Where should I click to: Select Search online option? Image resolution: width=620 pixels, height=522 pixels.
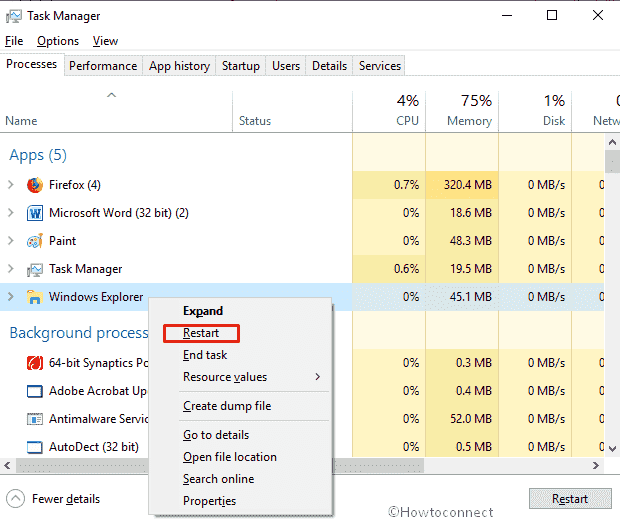[218, 479]
